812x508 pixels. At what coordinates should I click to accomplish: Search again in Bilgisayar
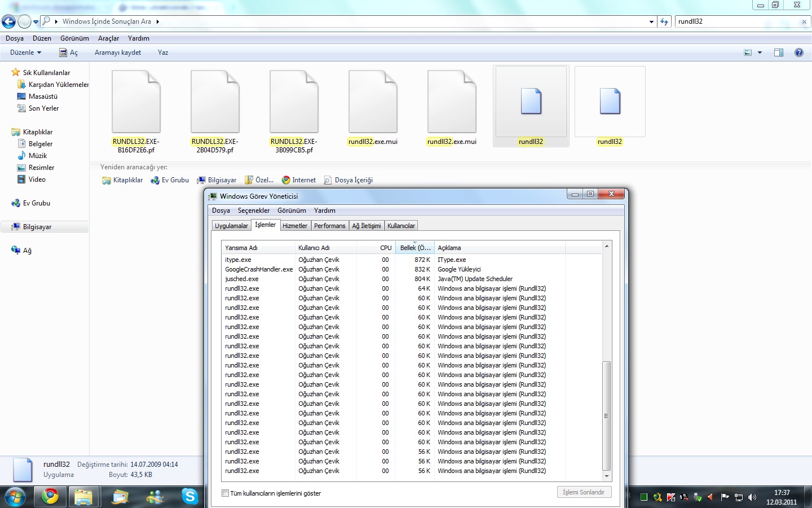(217, 180)
